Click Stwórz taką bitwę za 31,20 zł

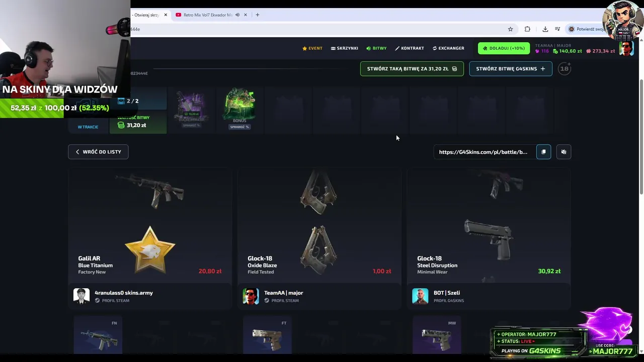[412, 69]
